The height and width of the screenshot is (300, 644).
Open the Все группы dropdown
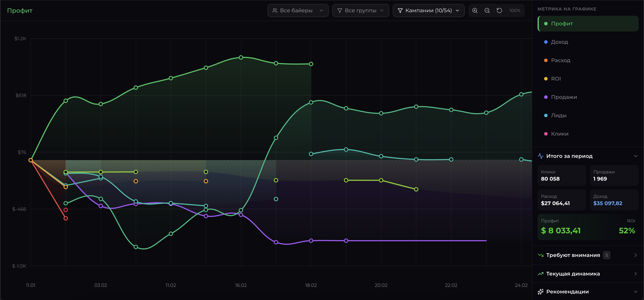[x=360, y=10]
